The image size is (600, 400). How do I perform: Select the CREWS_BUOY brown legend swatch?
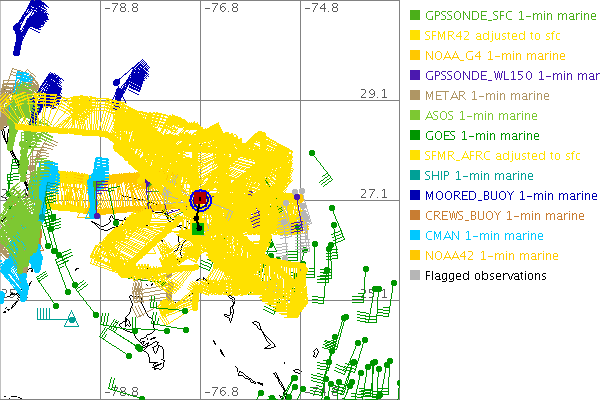[x=415, y=215]
